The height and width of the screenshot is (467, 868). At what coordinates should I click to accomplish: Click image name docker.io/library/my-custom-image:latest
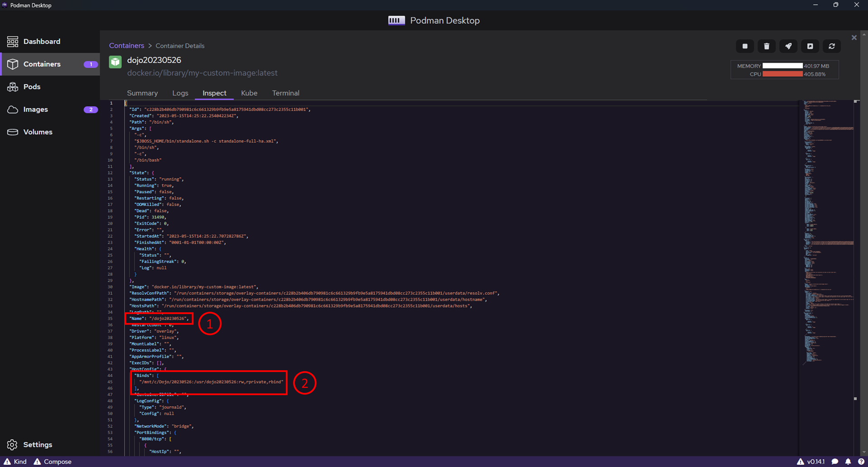(x=202, y=73)
